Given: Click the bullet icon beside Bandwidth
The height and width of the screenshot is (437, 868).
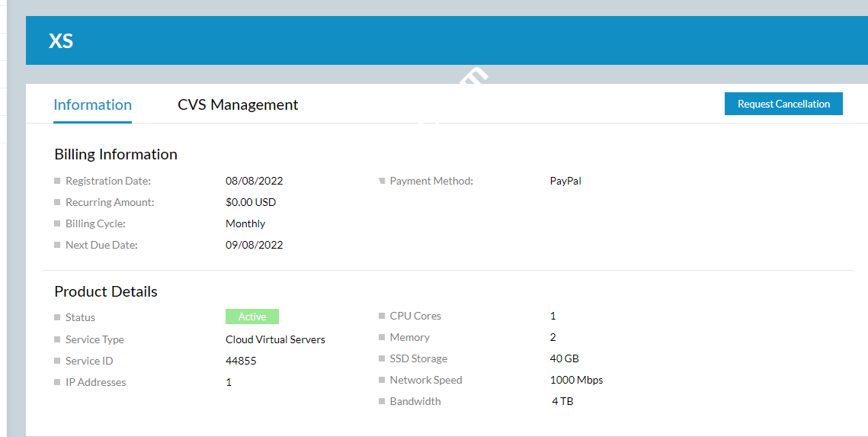Looking at the screenshot, I should [x=382, y=401].
